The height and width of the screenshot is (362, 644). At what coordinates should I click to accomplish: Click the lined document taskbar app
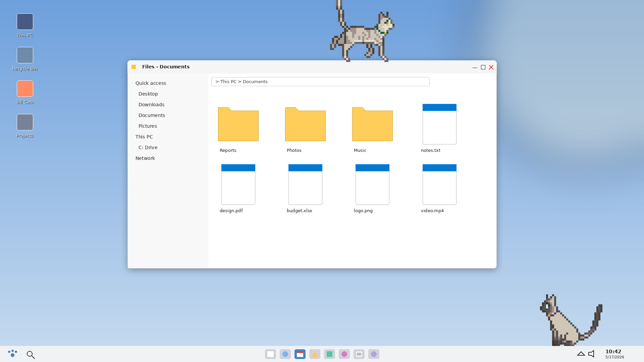[359, 354]
